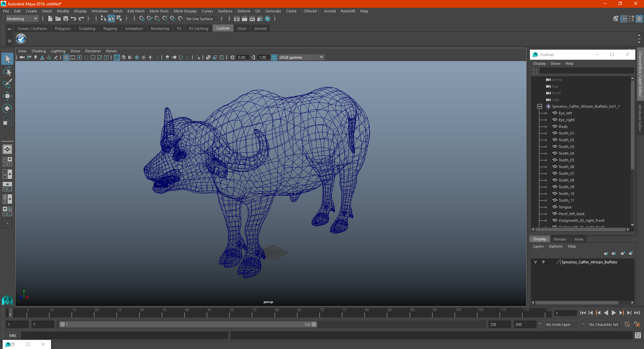Toggle wireframe shading in viewport toolbar
This screenshot has height=349, width=644.
(117, 57)
